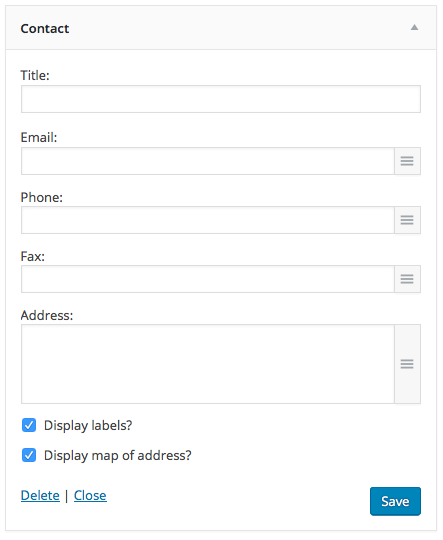Click the Contact widget header title
443x540 pixels.
(45, 29)
